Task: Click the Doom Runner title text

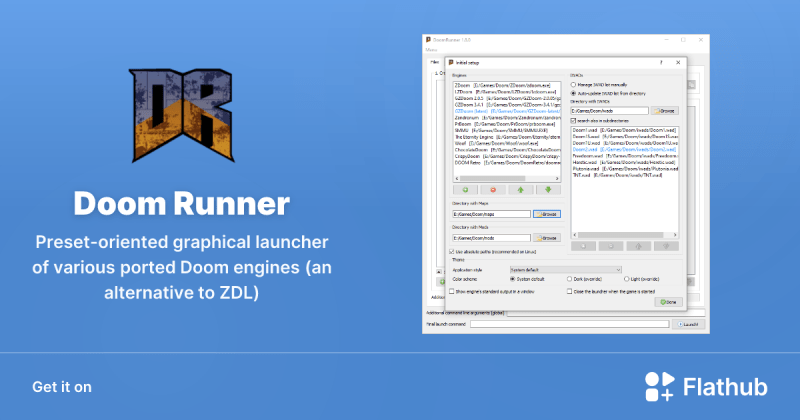Action: (x=182, y=203)
